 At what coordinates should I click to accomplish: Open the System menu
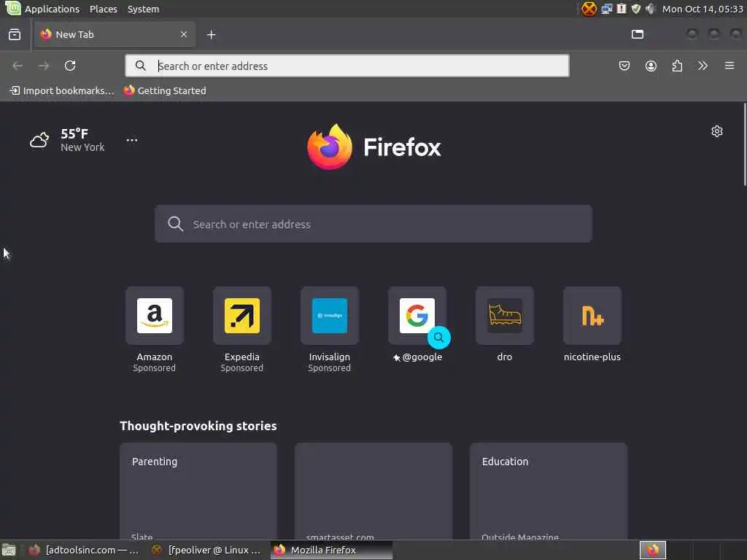[144, 9]
